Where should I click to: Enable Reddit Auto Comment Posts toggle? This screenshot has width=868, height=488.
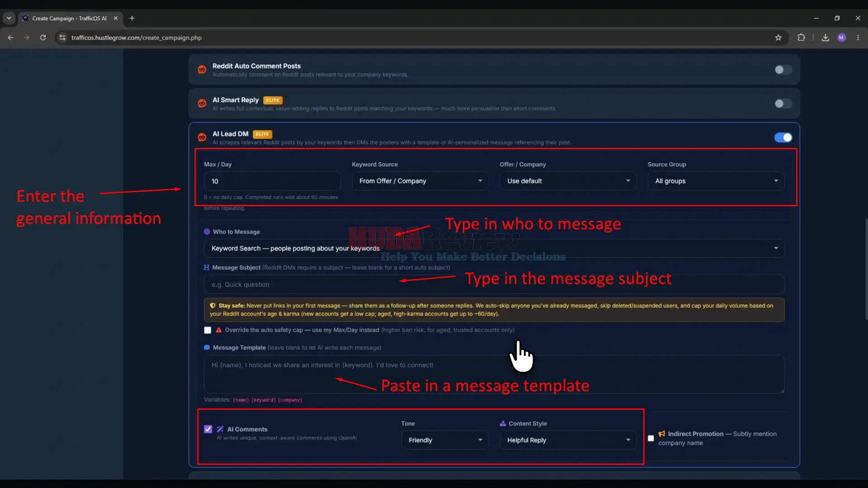tap(783, 70)
